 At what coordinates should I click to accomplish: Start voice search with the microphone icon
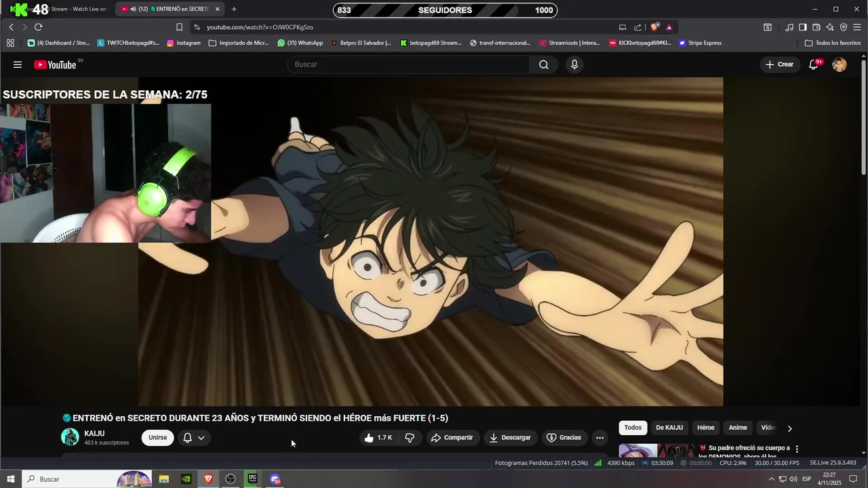574,64
